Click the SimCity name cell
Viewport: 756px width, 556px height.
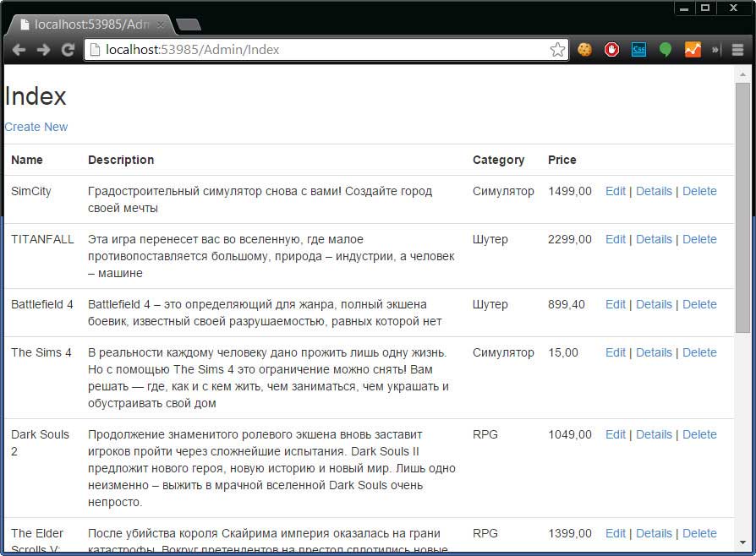[30, 191]
